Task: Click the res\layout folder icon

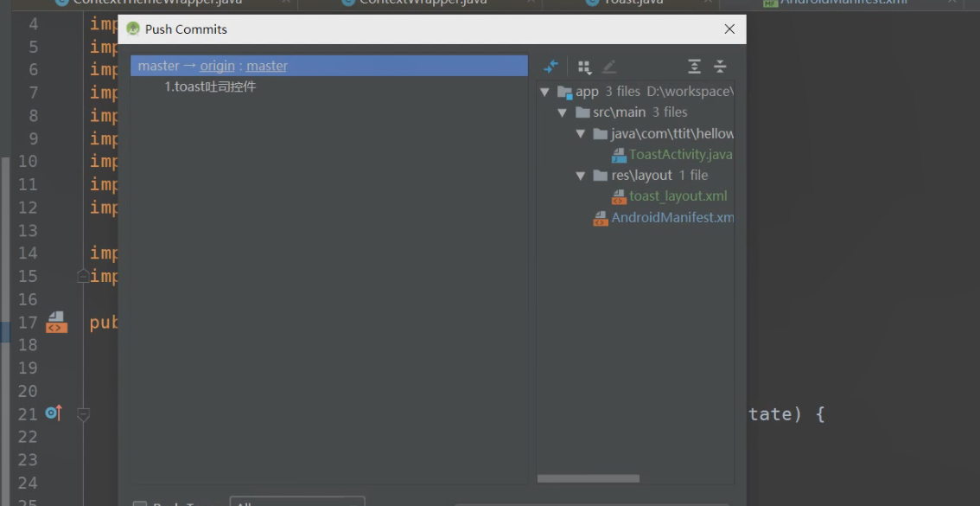Action: (601, 176)
